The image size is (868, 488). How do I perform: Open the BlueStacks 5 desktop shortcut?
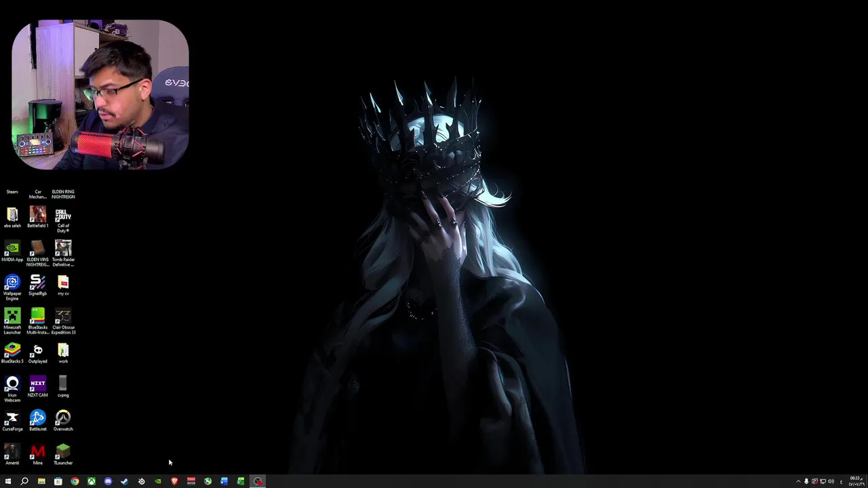click(12, 353)
